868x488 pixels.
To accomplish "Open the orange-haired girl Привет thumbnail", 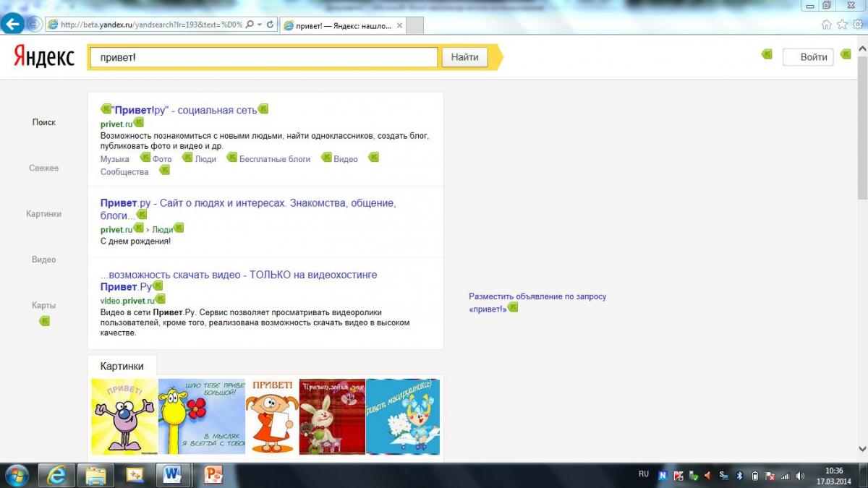I will click(x=272, y=416).
